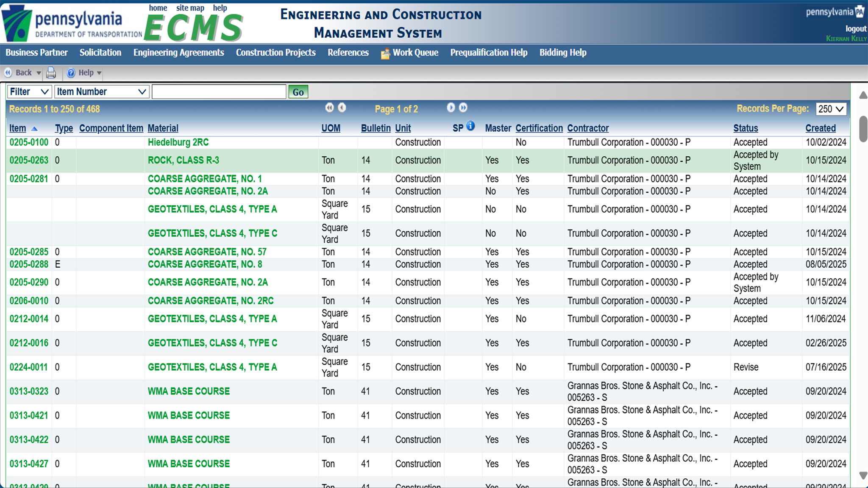Click the green Go button

click(298, 92)
